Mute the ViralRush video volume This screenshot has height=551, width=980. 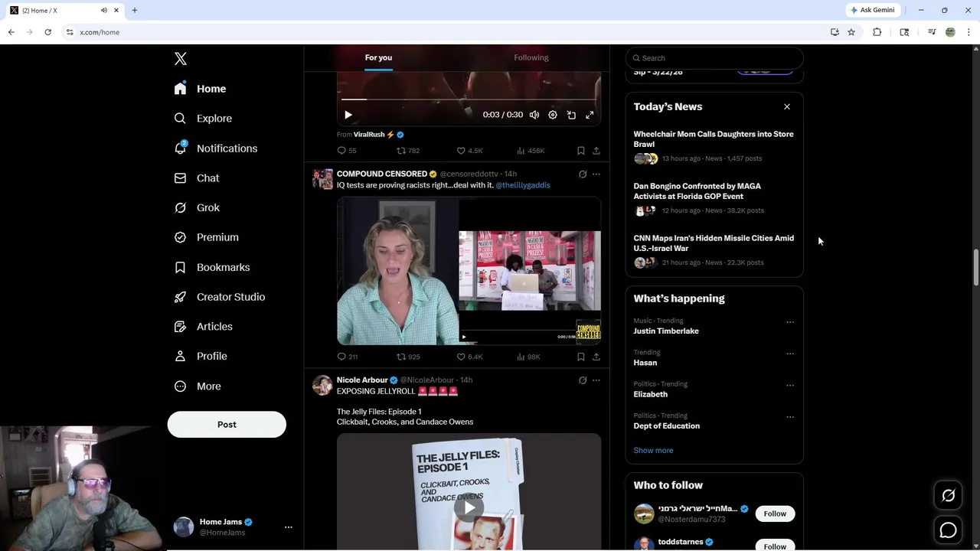click(x=534, y=115)
